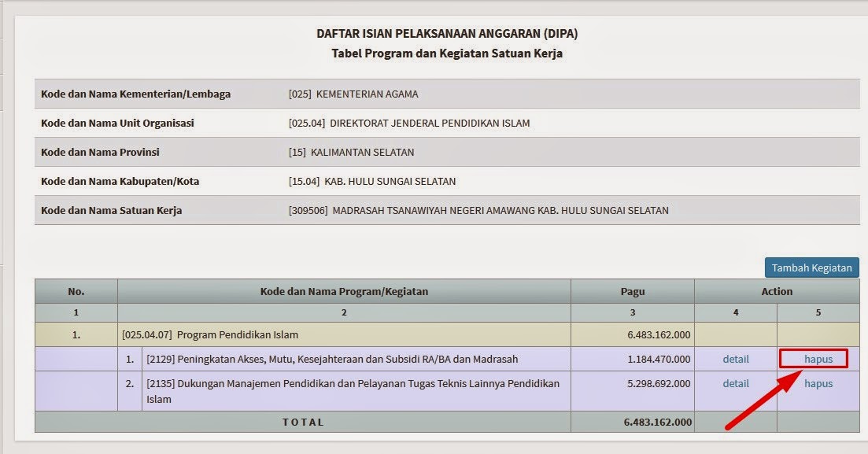This screenshot has width=868, height=454.
Task: Open detail link for activity 2135
Action: click(736, 383)
